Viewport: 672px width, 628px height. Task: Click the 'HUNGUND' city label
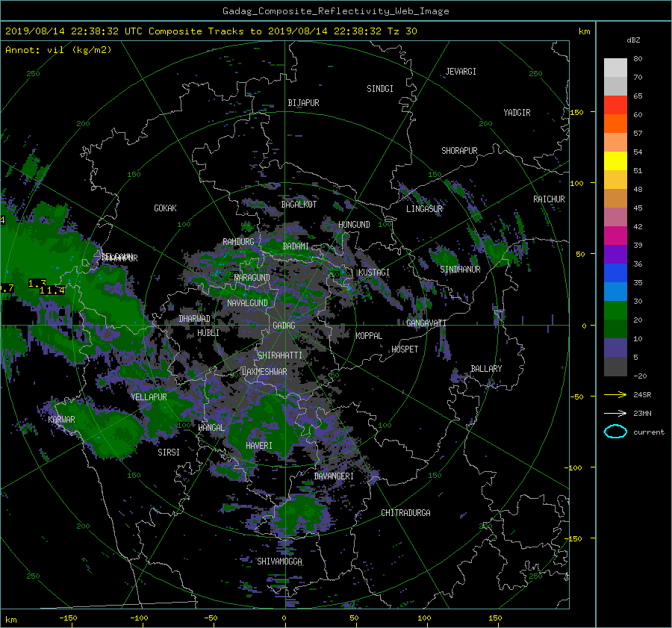pos(354,225)
